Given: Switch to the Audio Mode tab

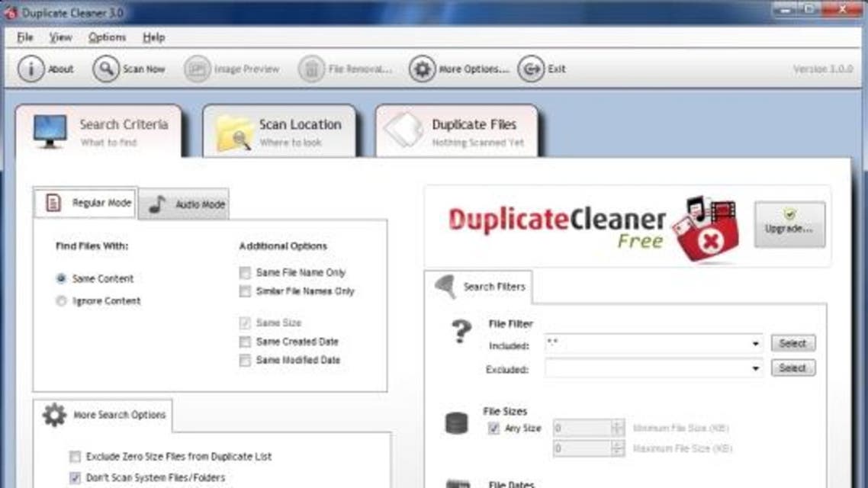Looking at the screenshot, I should (184, 204).
